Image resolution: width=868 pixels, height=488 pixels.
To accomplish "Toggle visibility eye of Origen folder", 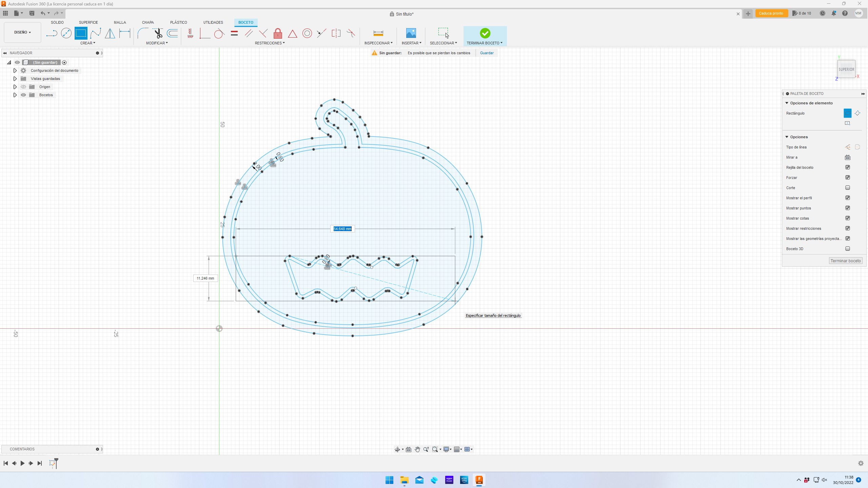I will pyautogui.click(x=23, y=87).
